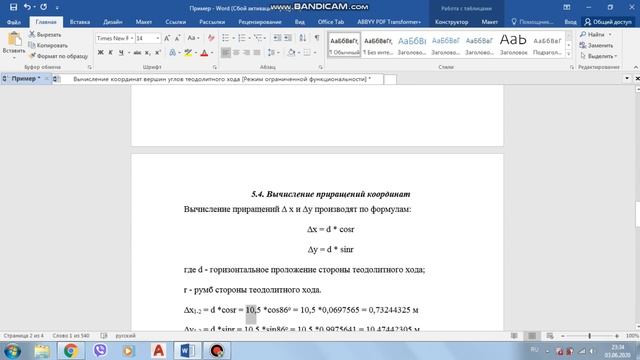
Task: Open font dialog launcher in Шрифт group
Action: click(215, 67)
